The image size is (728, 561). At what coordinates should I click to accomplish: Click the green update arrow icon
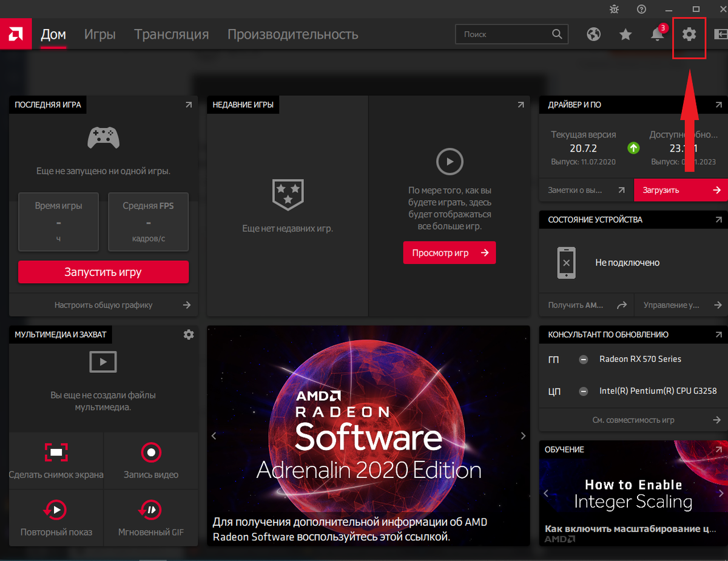coord(633,147)
